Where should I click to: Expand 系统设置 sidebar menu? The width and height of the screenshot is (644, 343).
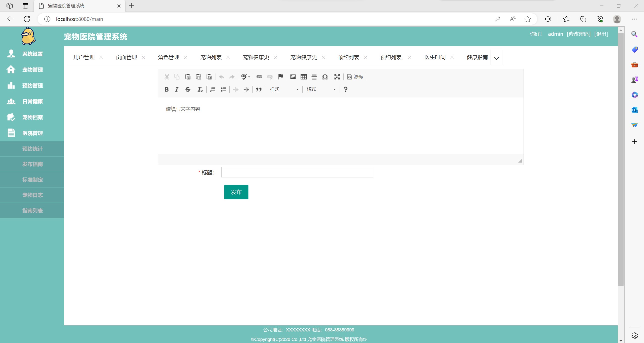click(32, 54)
